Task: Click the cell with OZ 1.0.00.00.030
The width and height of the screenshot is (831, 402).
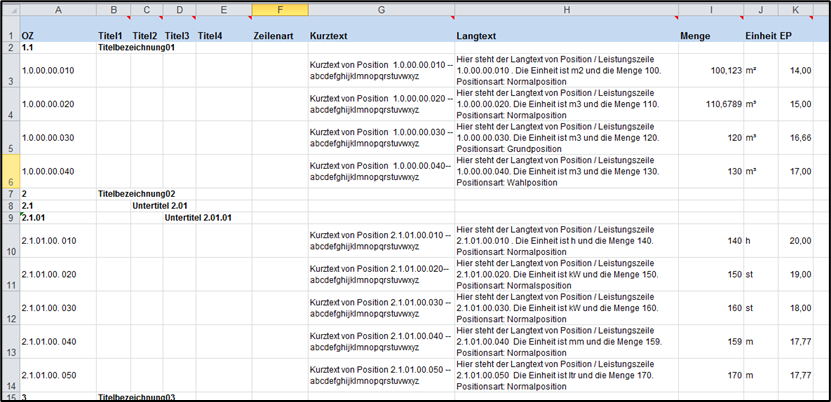Action: [57, 137]
